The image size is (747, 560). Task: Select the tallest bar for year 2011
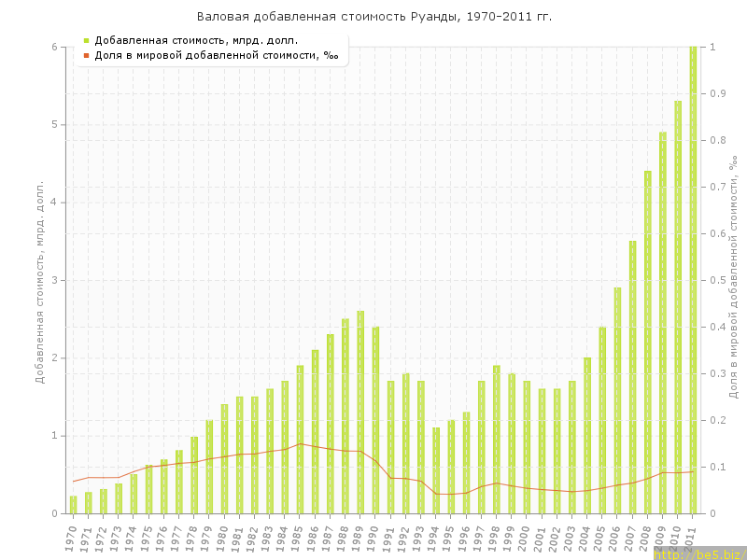[693, 280]
